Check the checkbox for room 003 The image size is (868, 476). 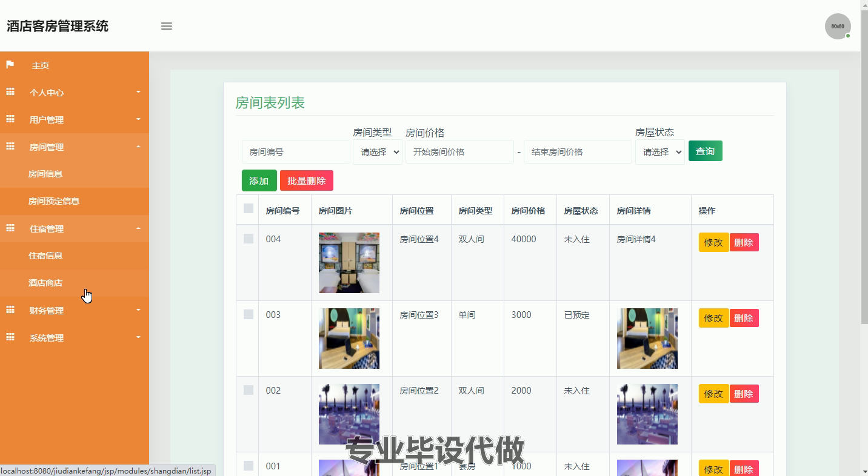coord(249,314)
